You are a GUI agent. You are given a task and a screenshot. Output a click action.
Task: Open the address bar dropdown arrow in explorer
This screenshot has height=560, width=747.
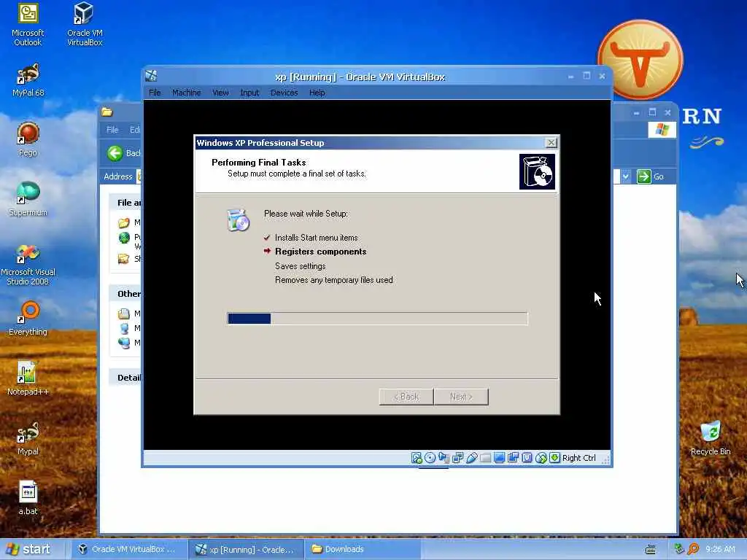point(625,176)
